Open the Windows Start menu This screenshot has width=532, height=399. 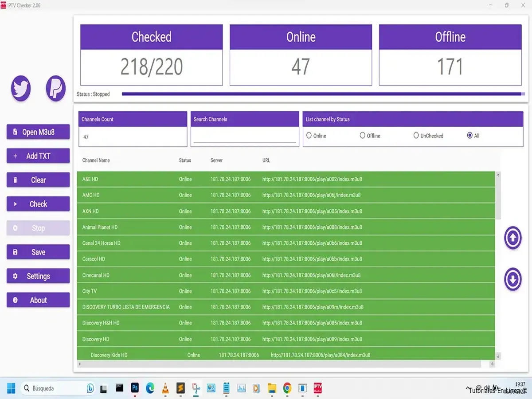pyautogui.click(x=11, y=388)
